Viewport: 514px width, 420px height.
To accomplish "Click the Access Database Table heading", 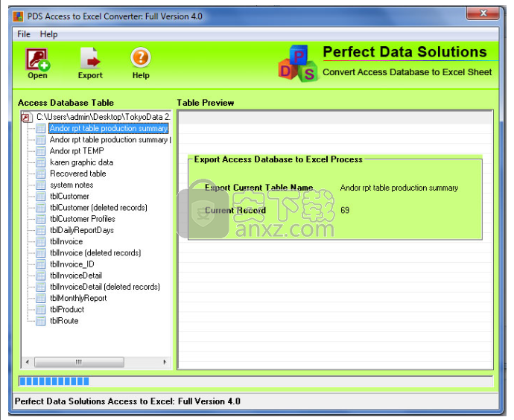I will [x=66, y=103].
